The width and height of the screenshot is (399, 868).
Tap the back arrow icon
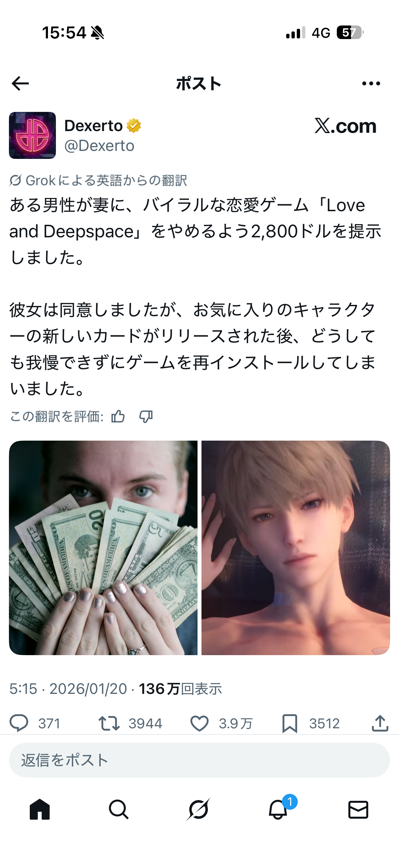click(x=20, y=83)
